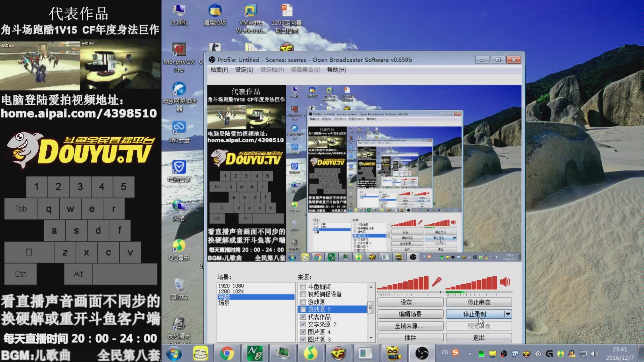Select the 1920 1080 scene
Screen dimensions: 644x362
[x=256, y=286]
